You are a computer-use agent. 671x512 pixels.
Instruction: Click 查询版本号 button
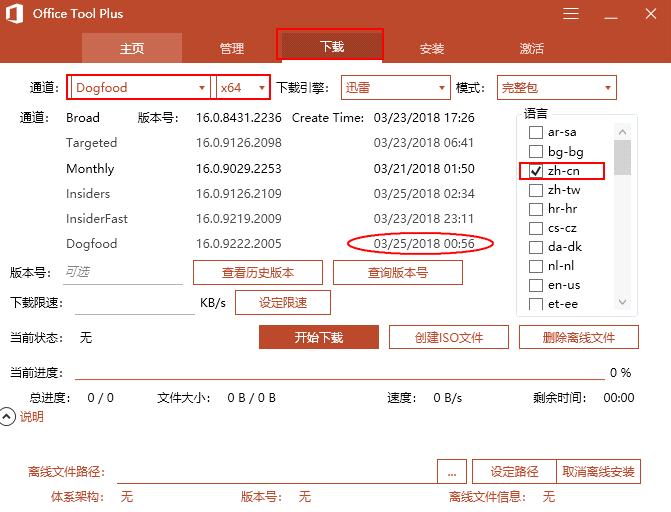click(x=398, y=272)
